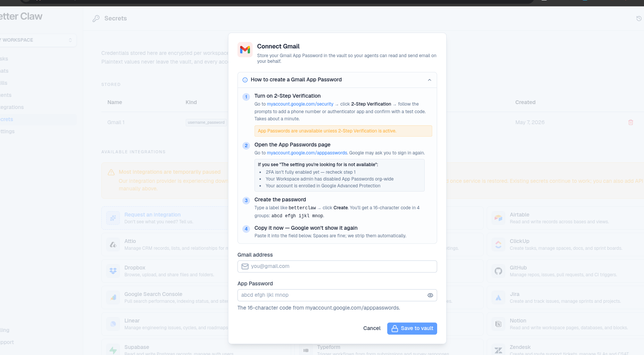Click the Better Claw logo text
This screenshot has height=355, width=644.
21,17
